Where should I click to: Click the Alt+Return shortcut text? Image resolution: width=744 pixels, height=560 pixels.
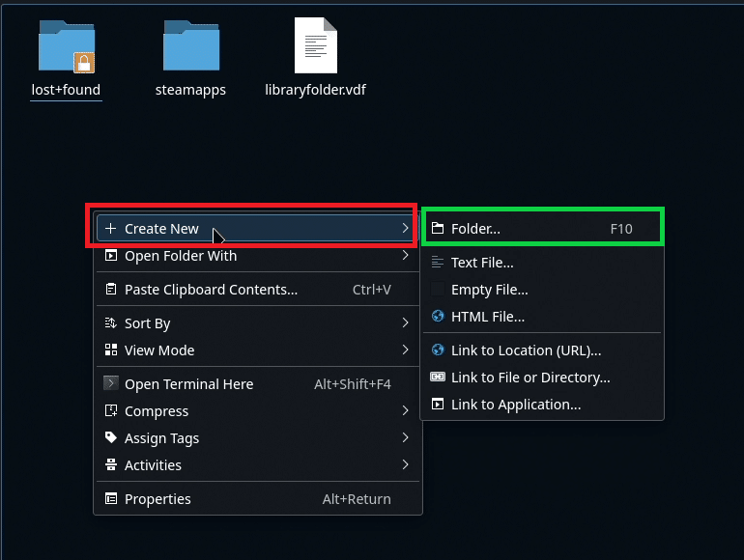357,499
